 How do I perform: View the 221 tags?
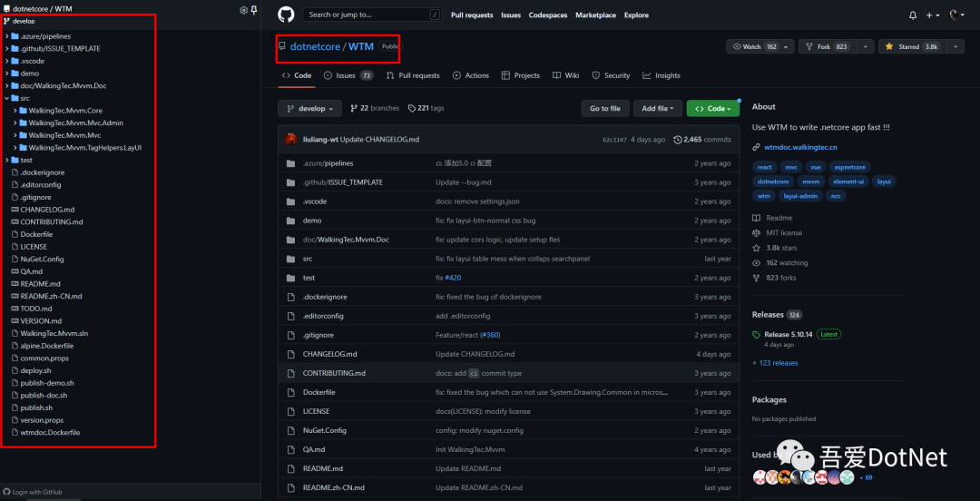(426, 108)
